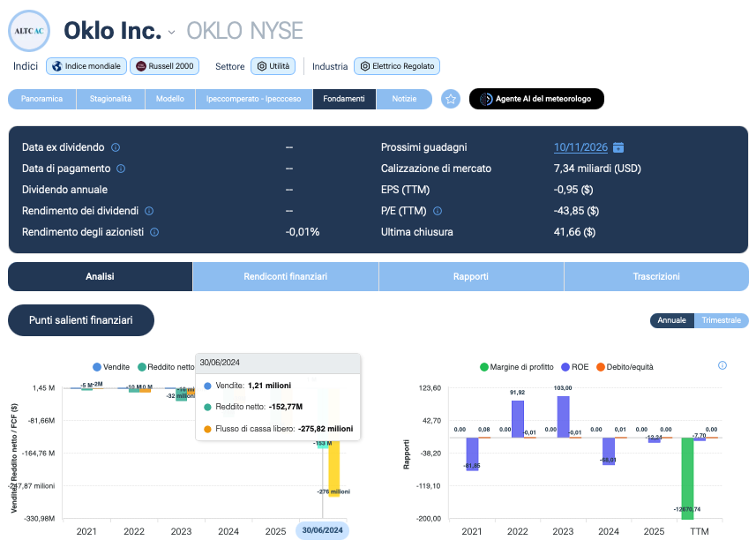Open the Indice mondiale index chip
The image size is (756, 555).
[86, 66]
